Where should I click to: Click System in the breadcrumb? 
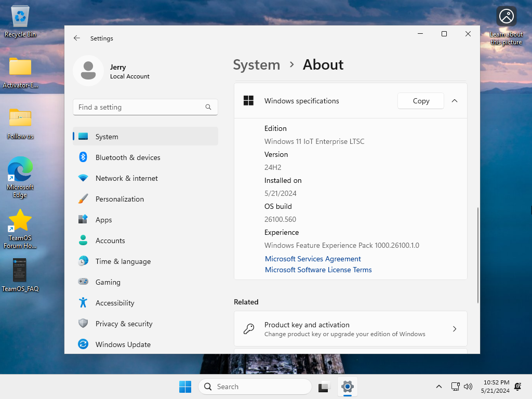tap(257, 64)
